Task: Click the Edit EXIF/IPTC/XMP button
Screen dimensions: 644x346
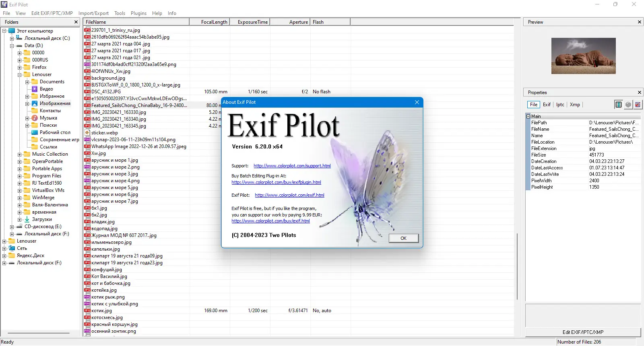Action: (583, 332)
